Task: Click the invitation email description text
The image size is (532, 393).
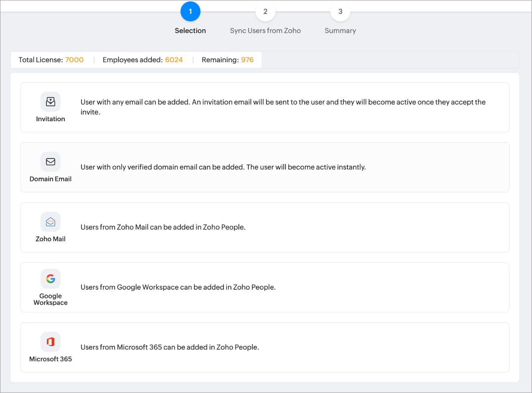Action: pyautogui.click(x=283, y=107)
